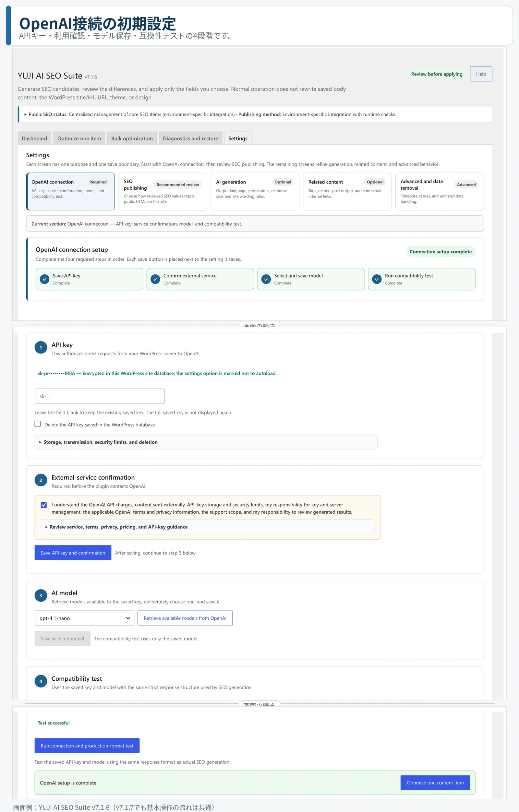The height and width of the screenshot is (812, 519).
Task: Click the version label v7.1.6
Action: click(91, 77)
